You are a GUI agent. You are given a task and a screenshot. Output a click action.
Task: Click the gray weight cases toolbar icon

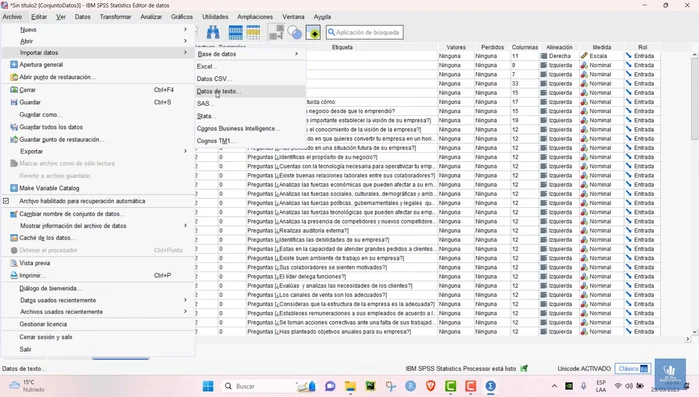[x=276, y=32]
